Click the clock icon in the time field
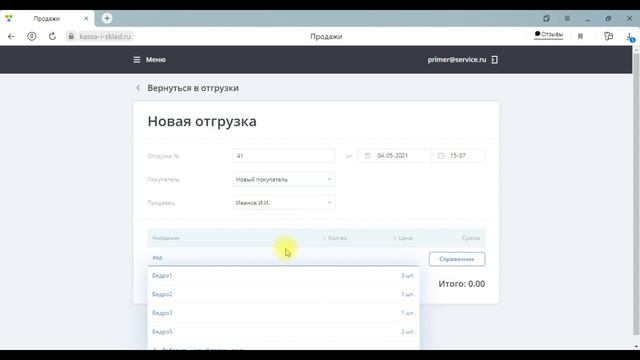This screenshot has width=640, height=360. point(441,156)
